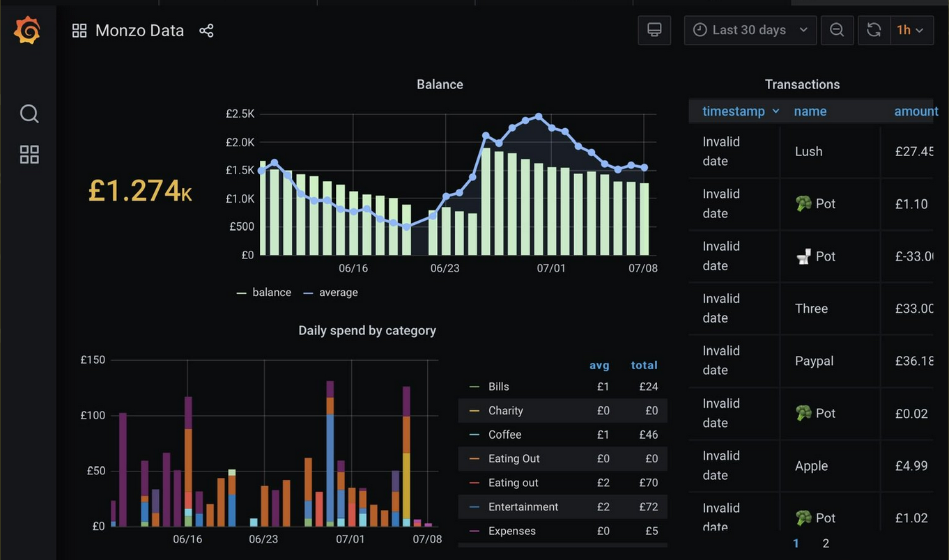Toggle the average series in legend

338,293
